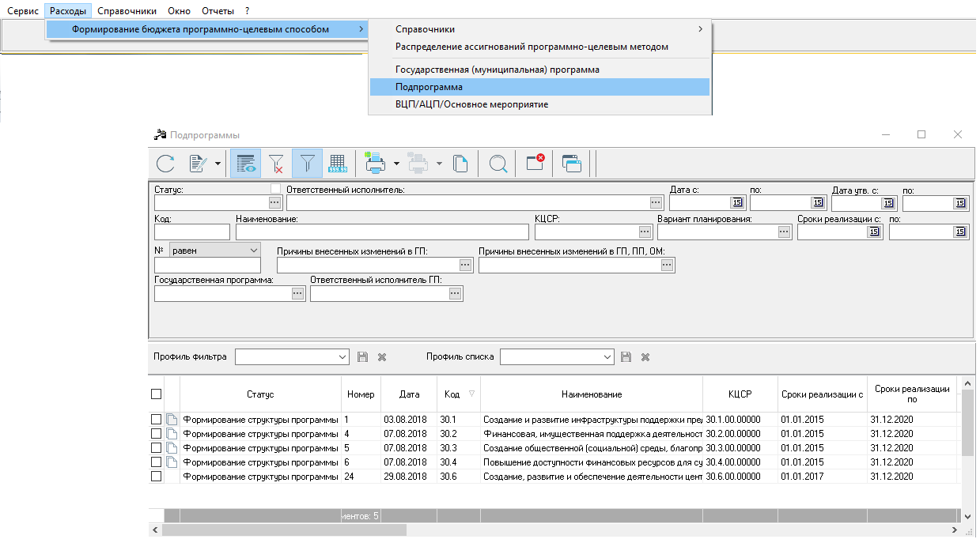Screen dimensions: 980x539
Task: Click the copy documents icon
Action: coord(460,164)
